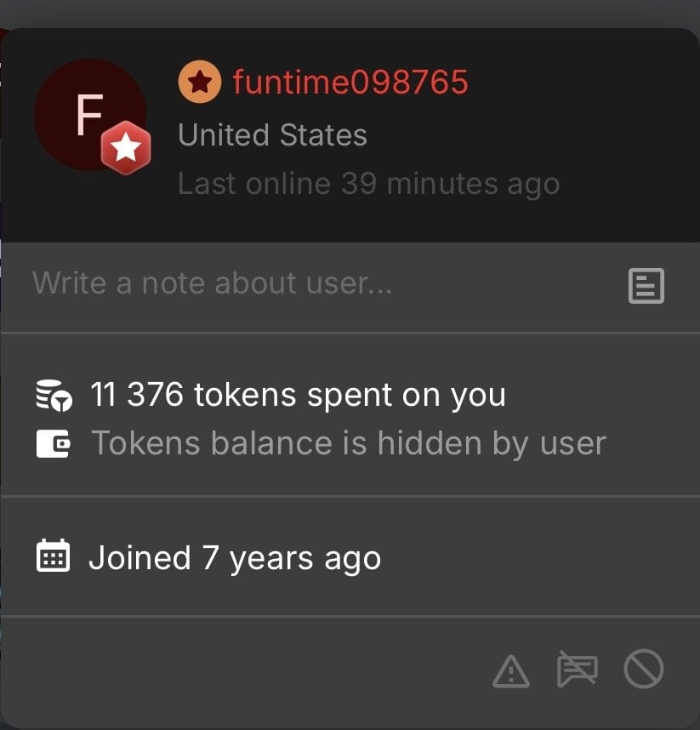Screen dimensions: 700x730
Task: Click the wallet icon for tokens balance
Action: pyautogui.click(x=54, y=443)
